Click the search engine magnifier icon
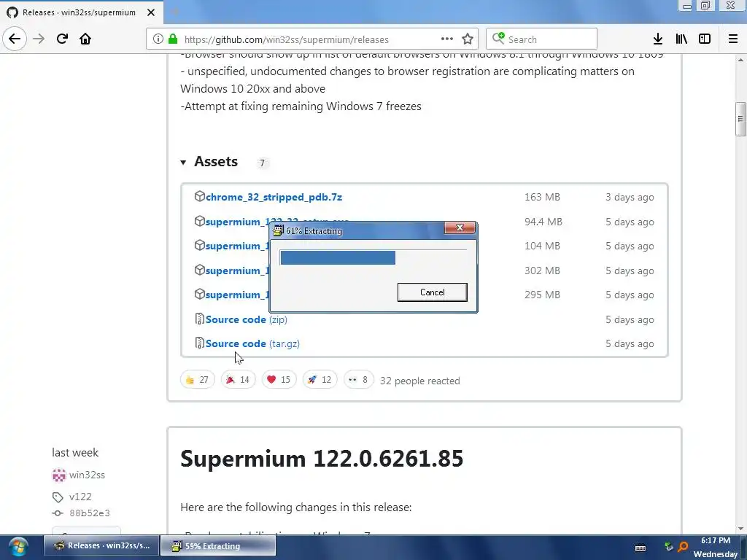747x560 pixels. (498, 38)
